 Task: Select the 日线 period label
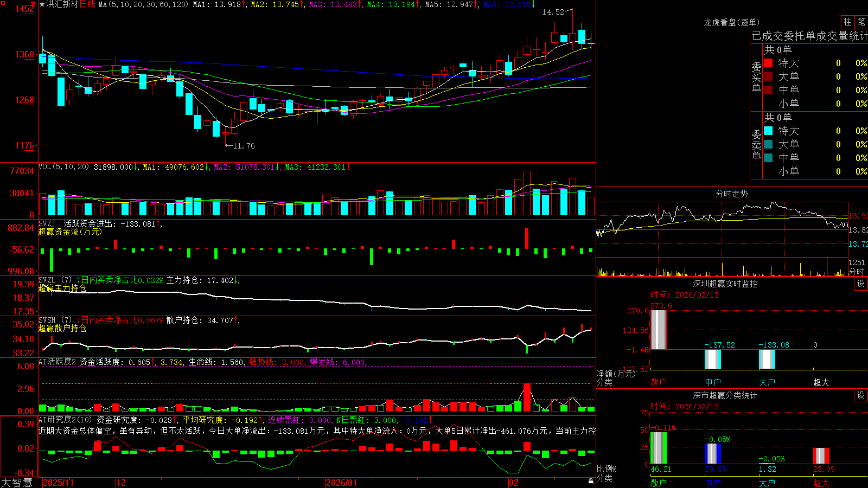tap(87, 4)
